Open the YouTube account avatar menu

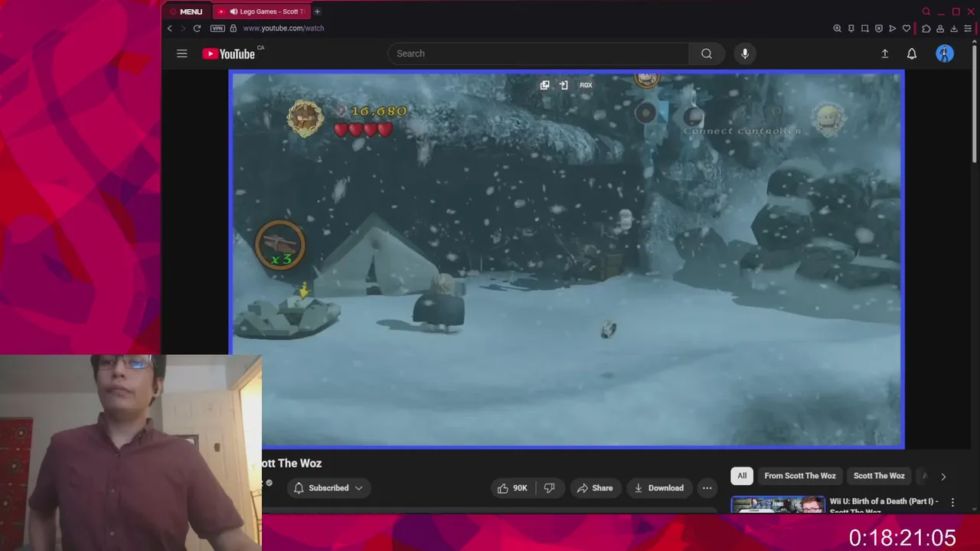tap(945, 54)
